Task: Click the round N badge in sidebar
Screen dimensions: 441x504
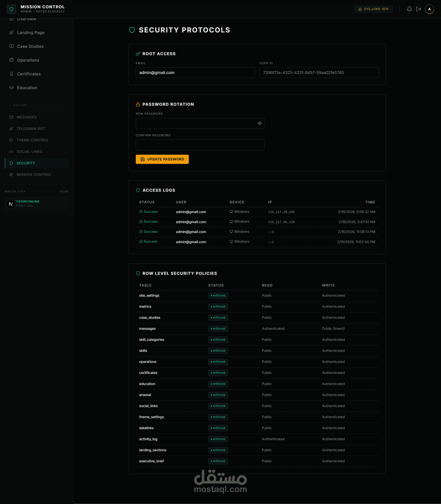Action: [x=11, y=204]
